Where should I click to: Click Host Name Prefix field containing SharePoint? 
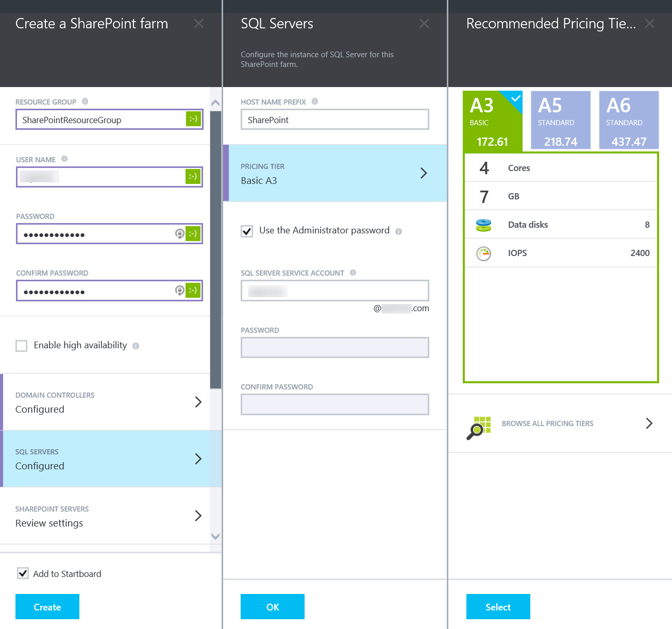pos(335,120)
